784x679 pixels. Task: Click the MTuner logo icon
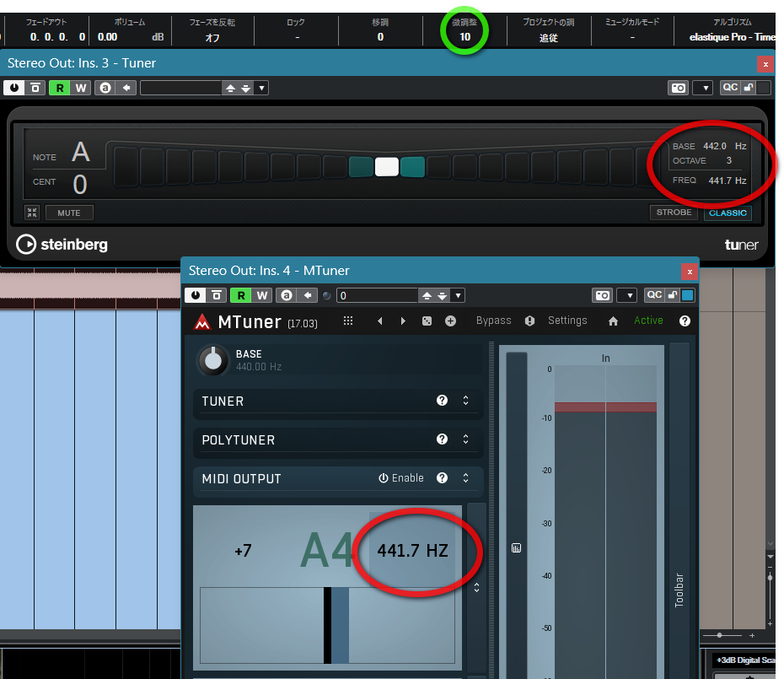(x=202, y=321)
